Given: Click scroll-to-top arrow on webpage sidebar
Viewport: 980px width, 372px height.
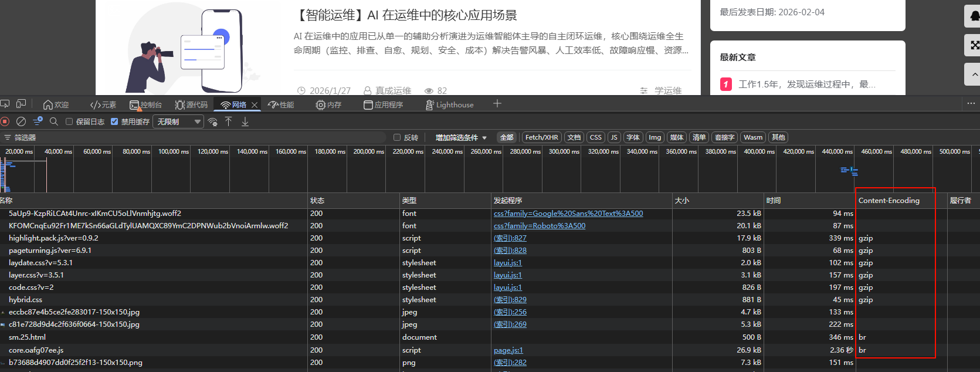Looking at the screenshot, I should point(973,75).
